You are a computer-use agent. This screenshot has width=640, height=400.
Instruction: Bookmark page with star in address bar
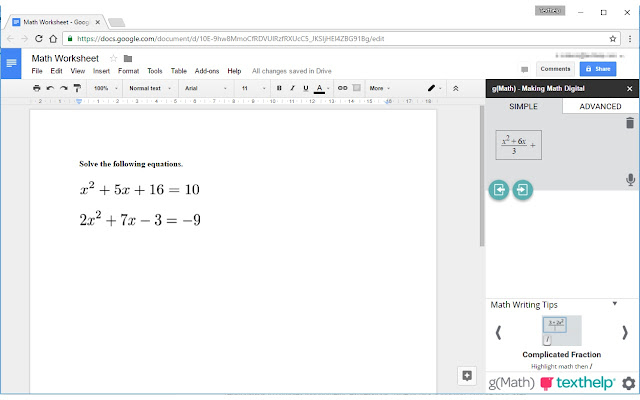[x=613, y=39]
